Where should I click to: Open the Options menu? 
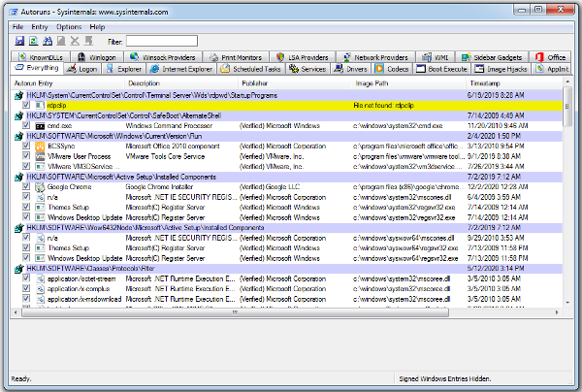click(69, 27)
